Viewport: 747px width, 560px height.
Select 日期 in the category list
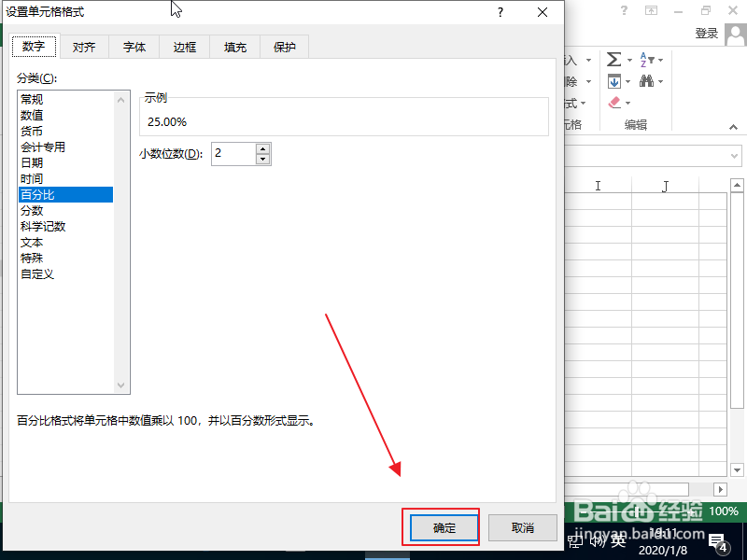[32, 162]
